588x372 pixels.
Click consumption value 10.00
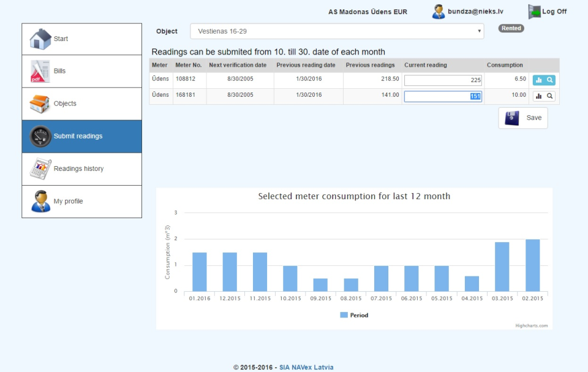[x=519, y=95]
